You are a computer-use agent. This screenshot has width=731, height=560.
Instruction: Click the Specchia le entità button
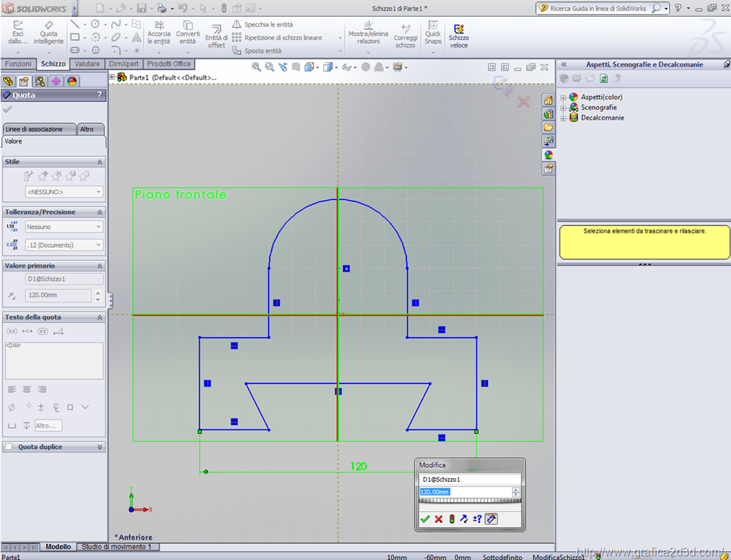pyautogui.click(x=263, y=24)
